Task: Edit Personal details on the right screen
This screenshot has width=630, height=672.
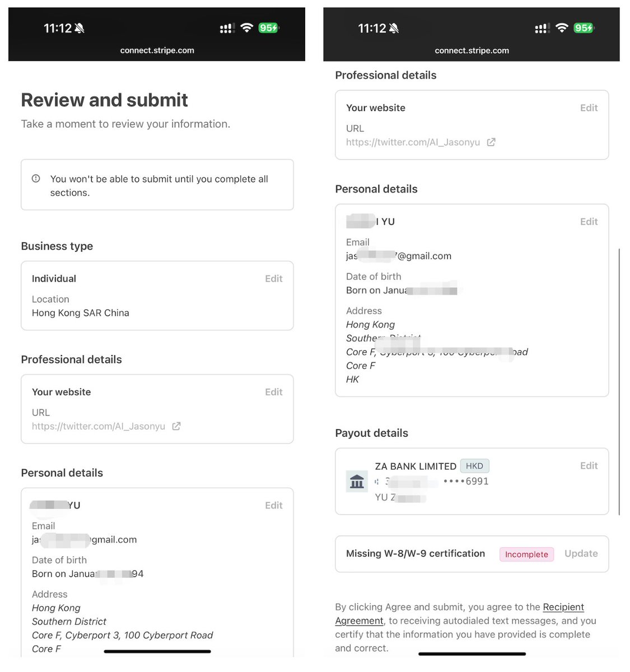Action: click(x=589, y=222)
